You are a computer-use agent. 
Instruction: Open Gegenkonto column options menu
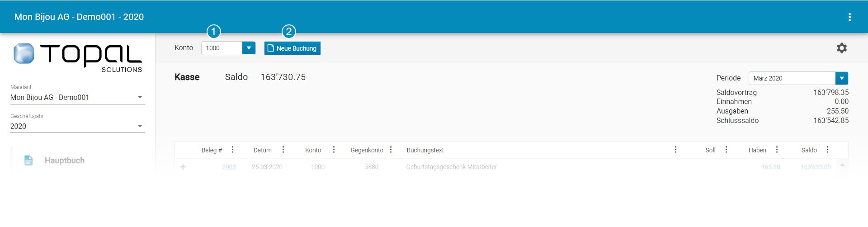point(391,150)
